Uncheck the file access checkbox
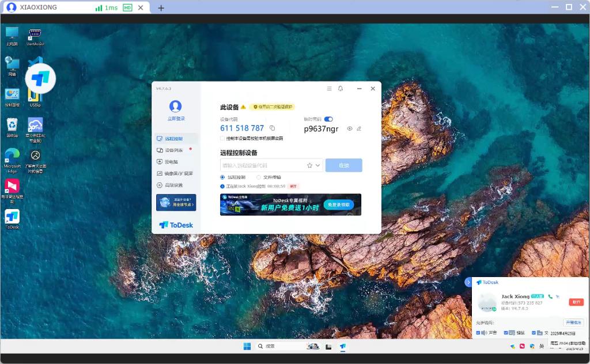The width and height of the screenshot is (590, 364). [534, 333]
